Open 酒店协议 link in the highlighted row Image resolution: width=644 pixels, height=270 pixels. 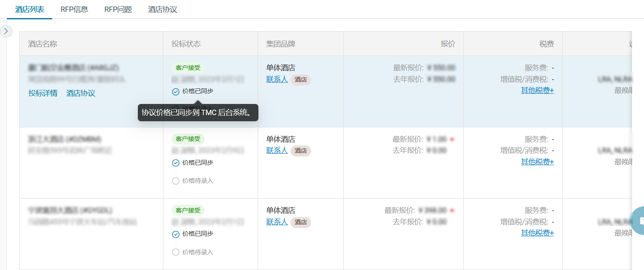point(81,93)
